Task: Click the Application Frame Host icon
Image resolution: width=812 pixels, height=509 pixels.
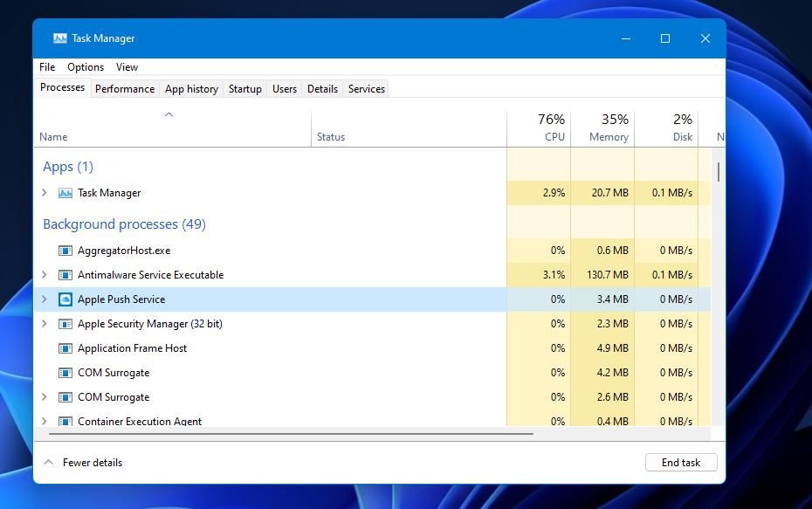Action: (65, 348)
